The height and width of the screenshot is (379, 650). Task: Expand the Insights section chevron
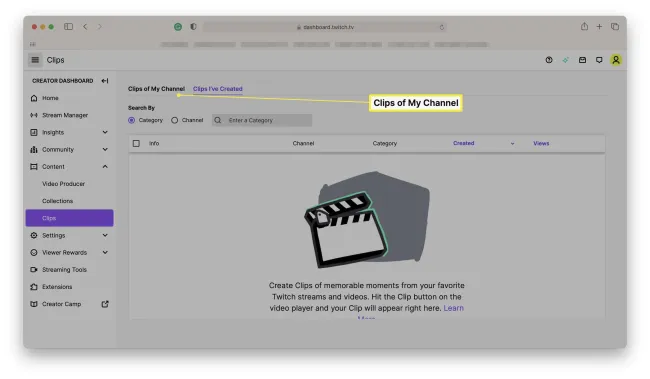click(x=105, y=132)
